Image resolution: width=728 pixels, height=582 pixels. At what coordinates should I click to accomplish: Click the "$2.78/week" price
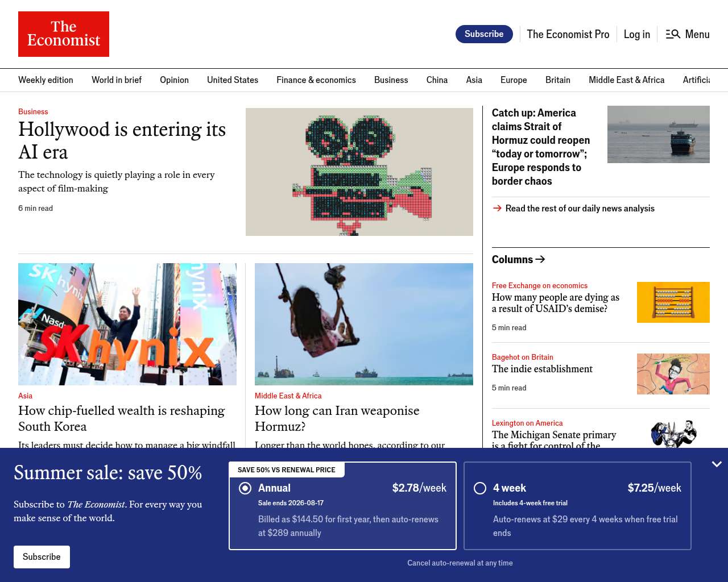(x=419, y=488)
